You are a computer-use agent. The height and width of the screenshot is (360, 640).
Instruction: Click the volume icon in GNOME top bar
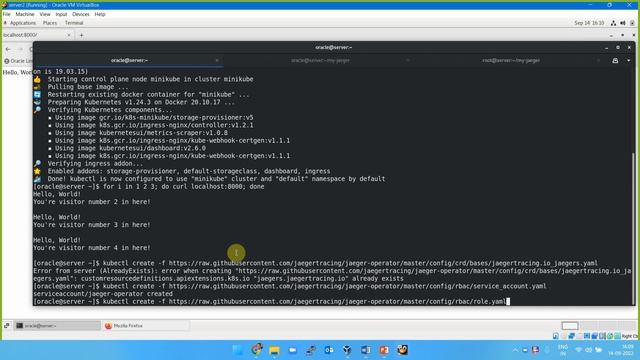coord(622,23)
